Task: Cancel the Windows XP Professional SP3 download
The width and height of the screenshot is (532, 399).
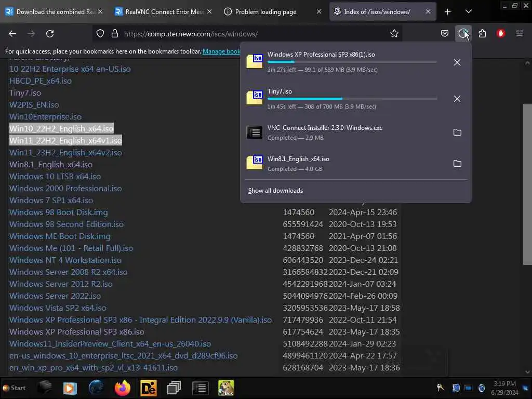Action: (x=457, y=62)
